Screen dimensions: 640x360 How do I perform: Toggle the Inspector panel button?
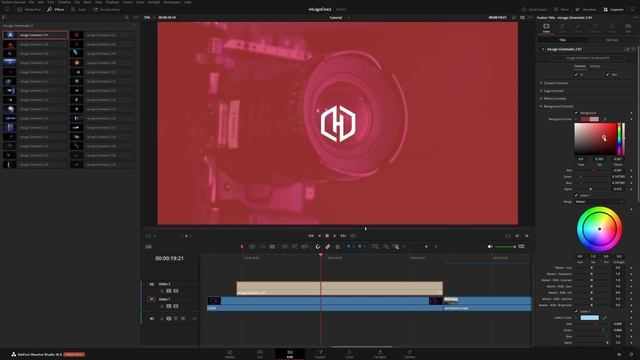pos(613,9)
